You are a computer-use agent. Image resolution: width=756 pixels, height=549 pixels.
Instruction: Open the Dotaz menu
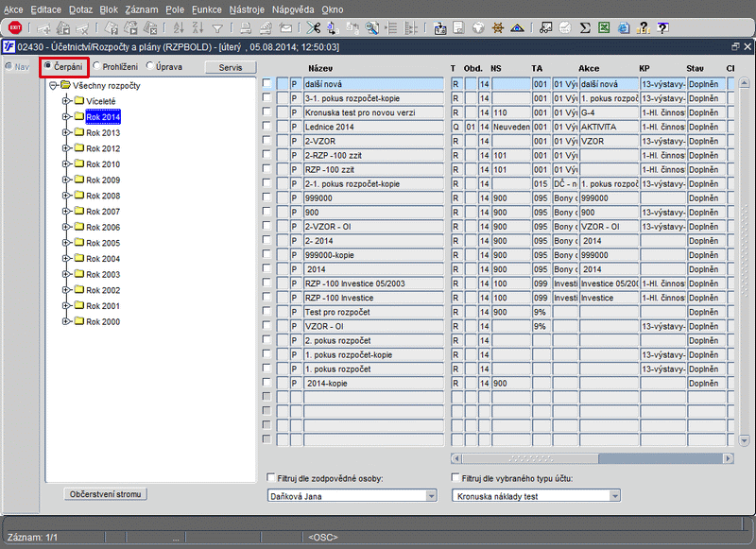pyautogui.click(x=80, y=9)
